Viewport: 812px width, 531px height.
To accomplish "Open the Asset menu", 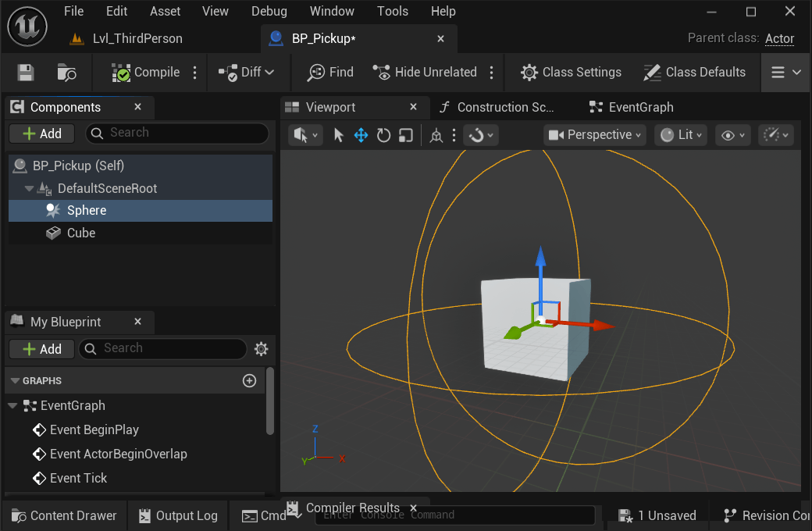I will [x=165, y=11].
